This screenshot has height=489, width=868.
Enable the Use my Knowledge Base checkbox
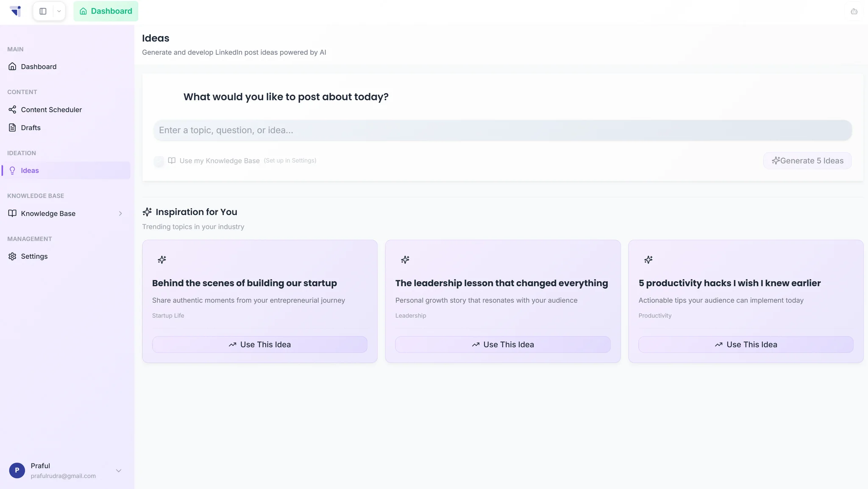click(159, 161)
